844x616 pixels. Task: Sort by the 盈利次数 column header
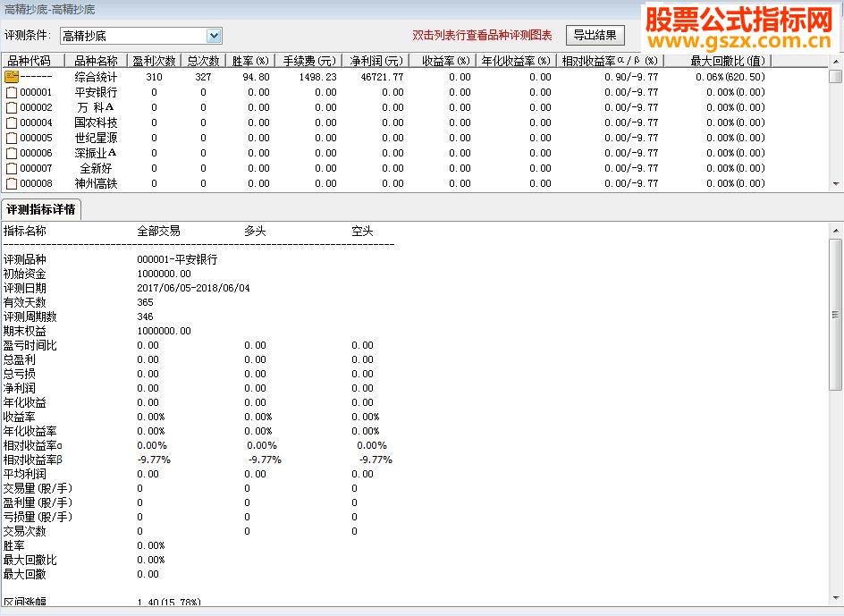coord(154,61)
